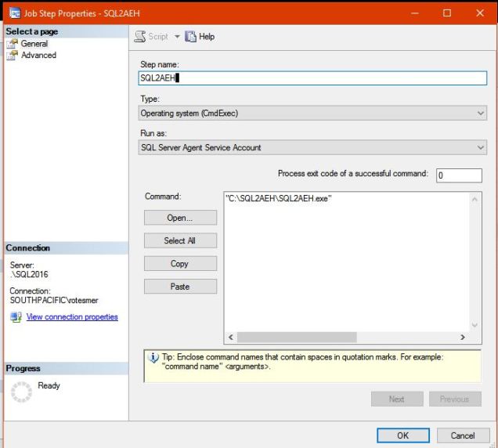This screenshot has height=448, width=498.
Task: Click the Paste button
Action: point(180,287)
